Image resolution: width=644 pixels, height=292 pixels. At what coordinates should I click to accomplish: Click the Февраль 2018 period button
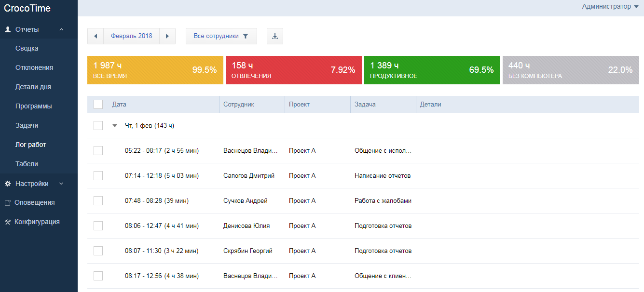coord(131,36)
